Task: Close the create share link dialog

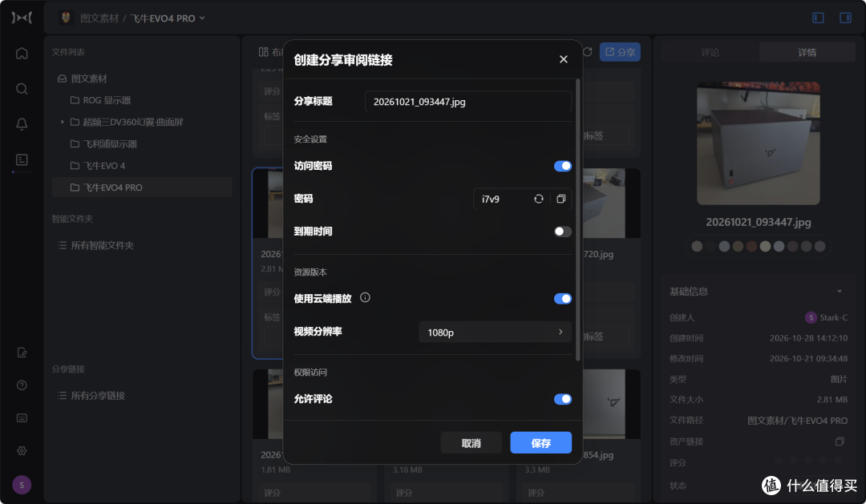Action: point(564,59)
